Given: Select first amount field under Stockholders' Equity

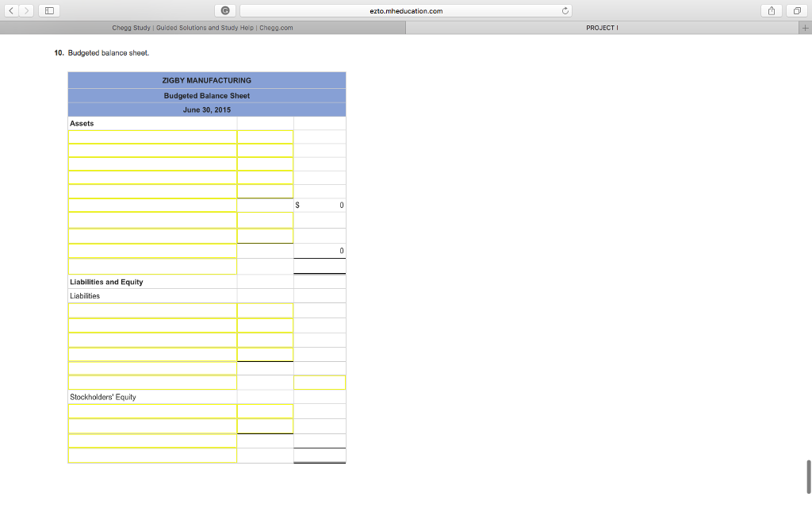Looking at the screenshot, I should tap(265, 412).
